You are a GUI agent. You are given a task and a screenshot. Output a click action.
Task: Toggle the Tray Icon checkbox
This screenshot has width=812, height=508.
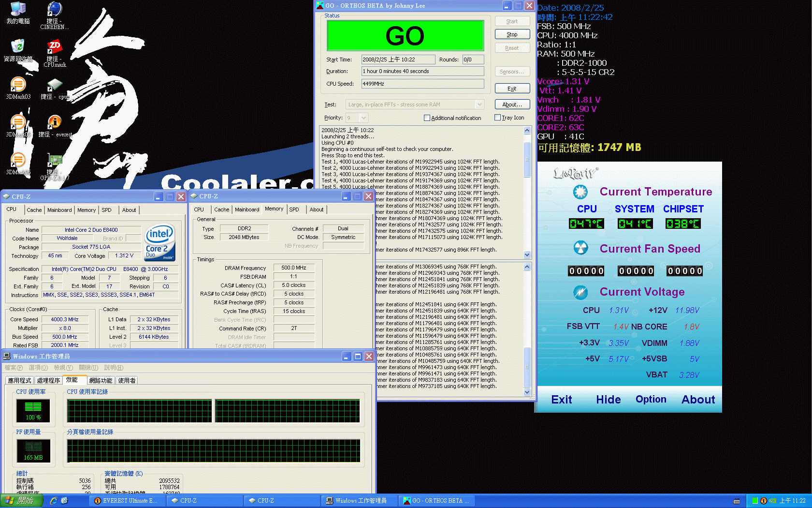click(497, 118)
